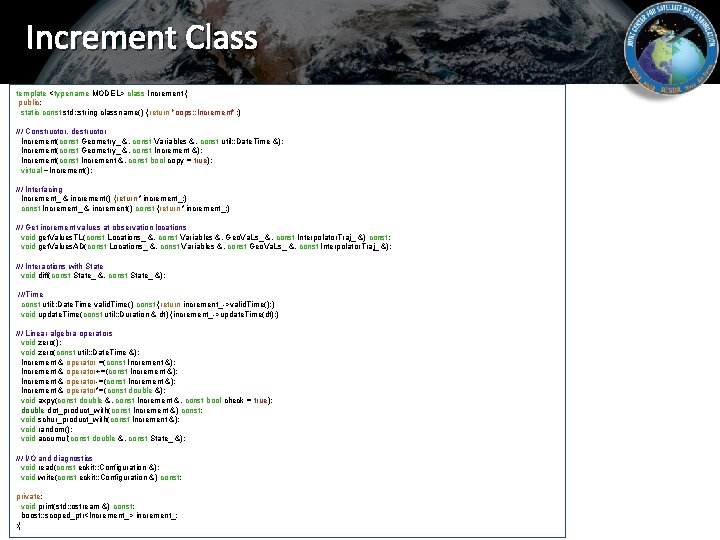Select the static classname() declaration line
Viewport: 720px width, 540px height.
click(130, 112)
